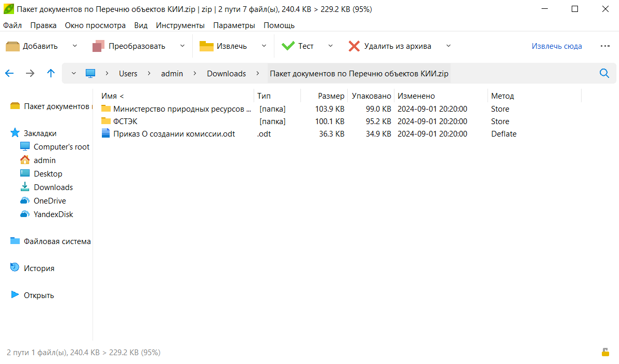Image resolution: width=619 pixels, height=364 pixels.
Task: Click the computer icon in address bar
Action: point(91,73)
